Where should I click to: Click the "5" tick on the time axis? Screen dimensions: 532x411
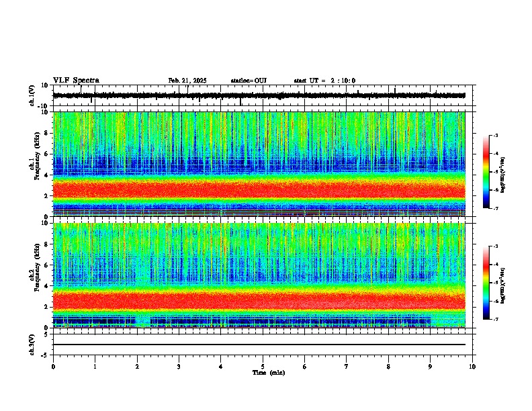point(263,367)
